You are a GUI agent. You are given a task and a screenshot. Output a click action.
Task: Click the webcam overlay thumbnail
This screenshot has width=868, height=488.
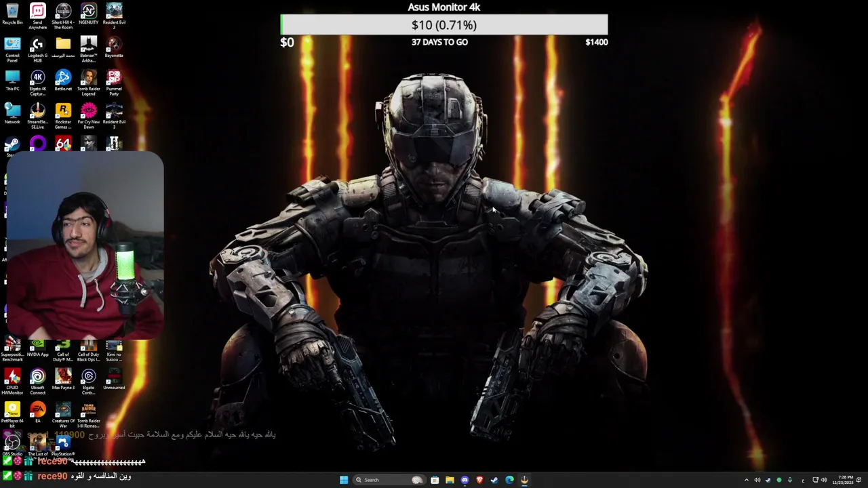click(x=85, y=245)
